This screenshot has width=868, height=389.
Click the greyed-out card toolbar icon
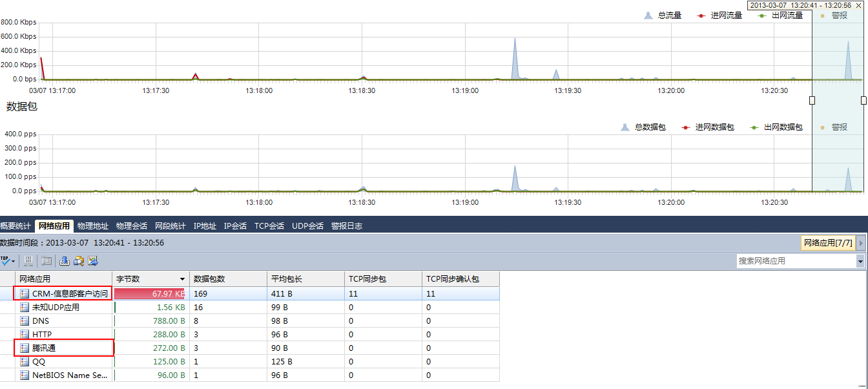[x=46, y=261]
